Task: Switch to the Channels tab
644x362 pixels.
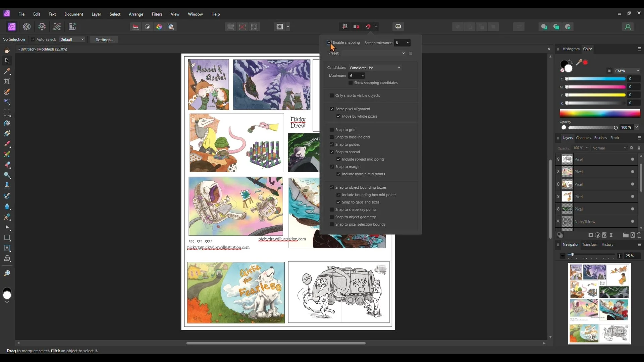Action: [583, 138]
